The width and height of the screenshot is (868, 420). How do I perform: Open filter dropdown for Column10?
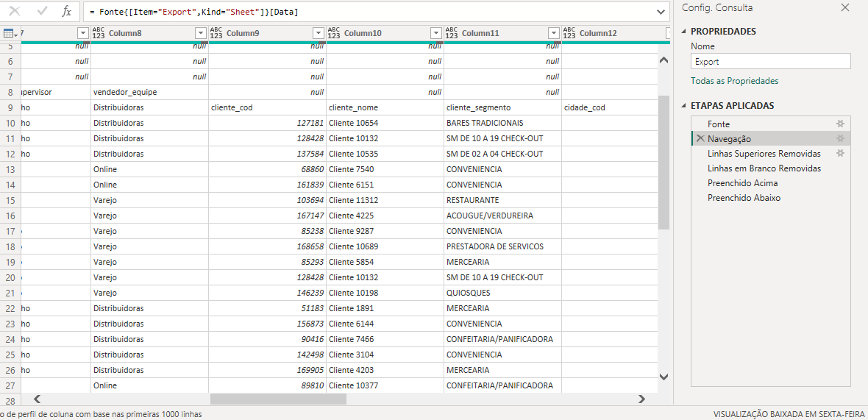436,33
